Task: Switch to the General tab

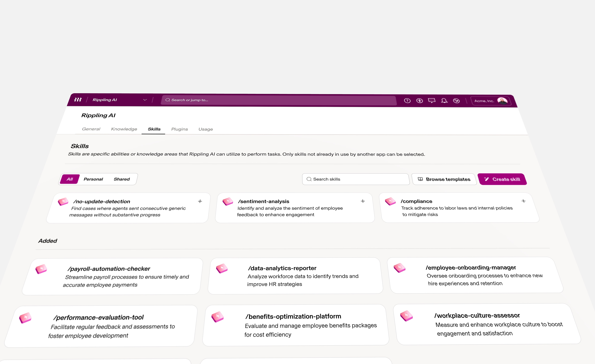Action: (x=91, y=129)
